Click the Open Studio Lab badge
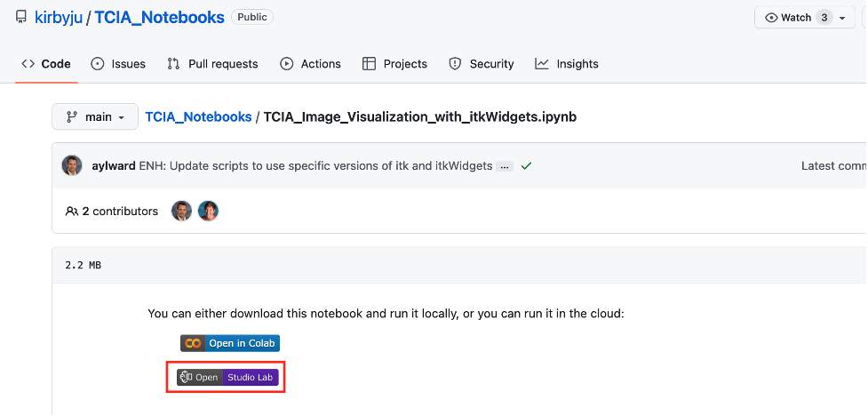 227,378
